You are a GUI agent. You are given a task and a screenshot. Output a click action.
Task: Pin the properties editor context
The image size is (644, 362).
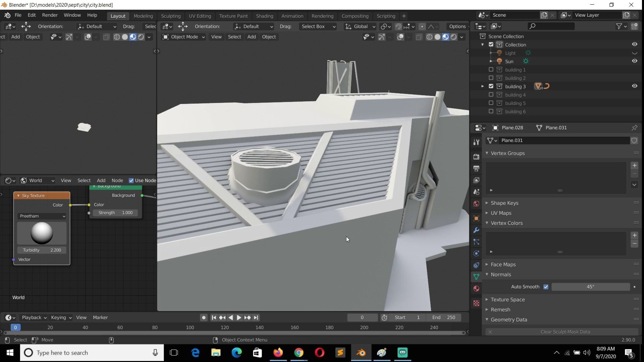[634, 128]
